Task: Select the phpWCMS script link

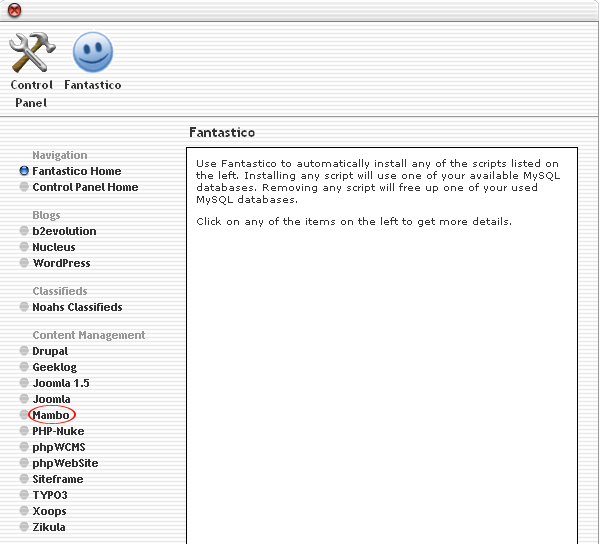Action: click(x=59, y=448)
